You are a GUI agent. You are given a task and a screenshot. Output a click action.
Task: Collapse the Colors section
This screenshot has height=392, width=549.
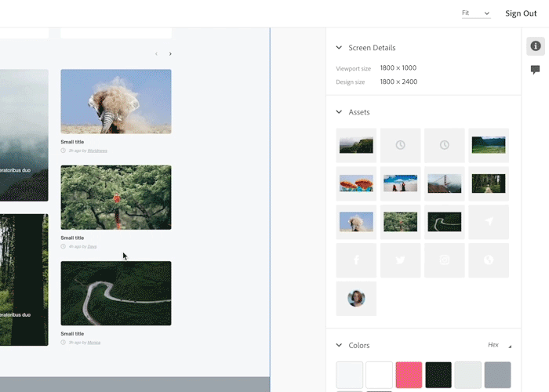click(339, 345)
